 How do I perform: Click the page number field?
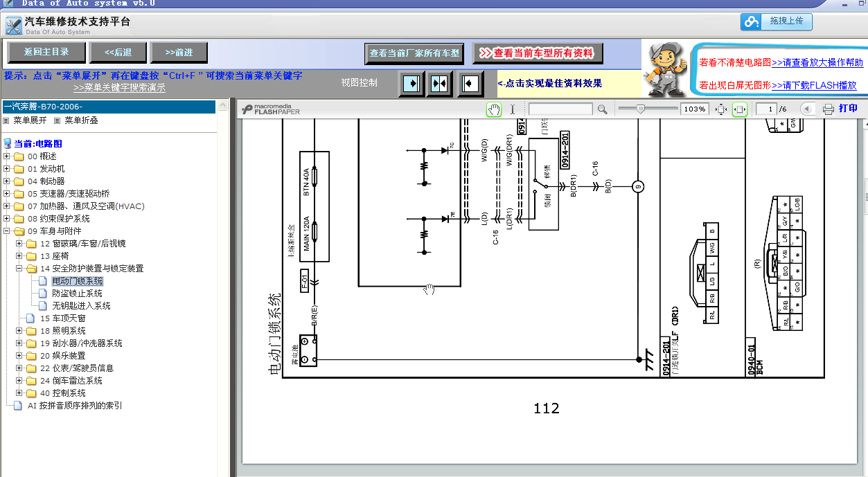click(x=765, y=109)
